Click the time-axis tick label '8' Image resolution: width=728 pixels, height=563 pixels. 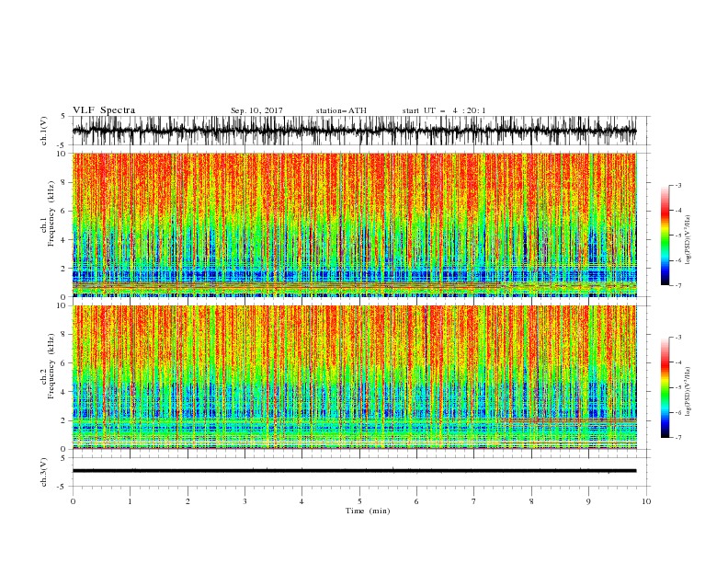(531, 501)
